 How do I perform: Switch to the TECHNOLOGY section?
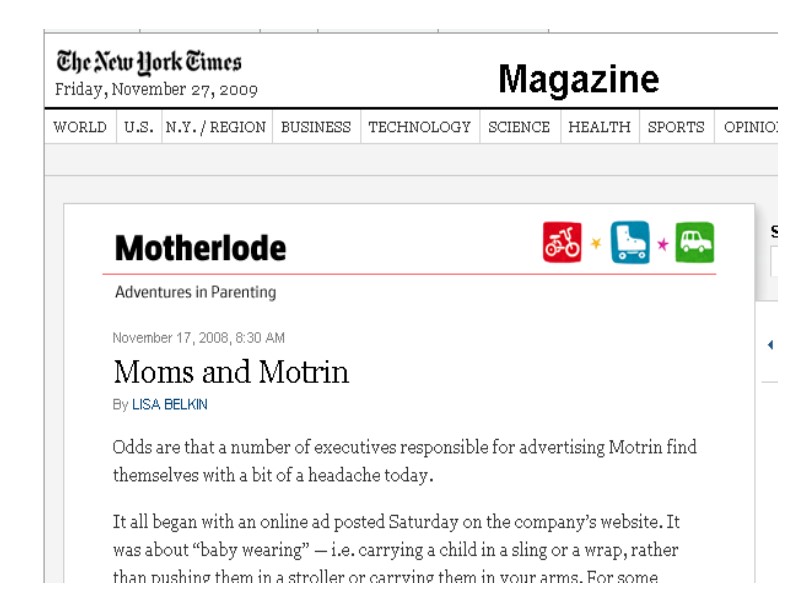pyautogui.click(x=420, y=128)
